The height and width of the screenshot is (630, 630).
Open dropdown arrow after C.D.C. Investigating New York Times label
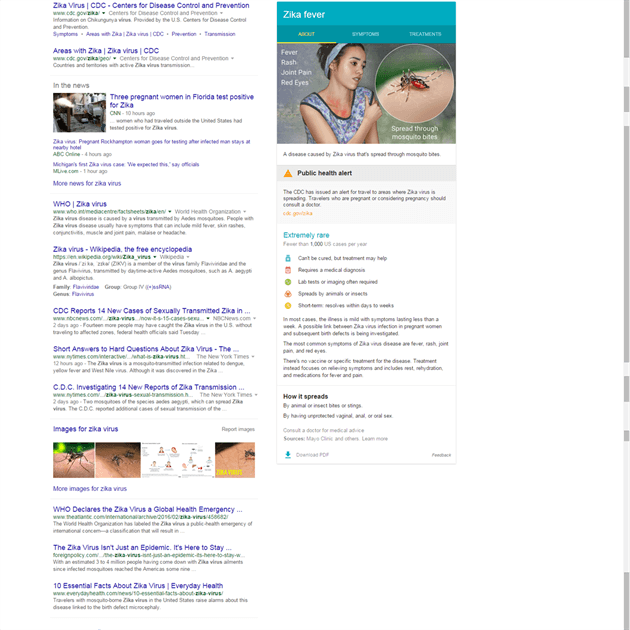click(256, 395)
